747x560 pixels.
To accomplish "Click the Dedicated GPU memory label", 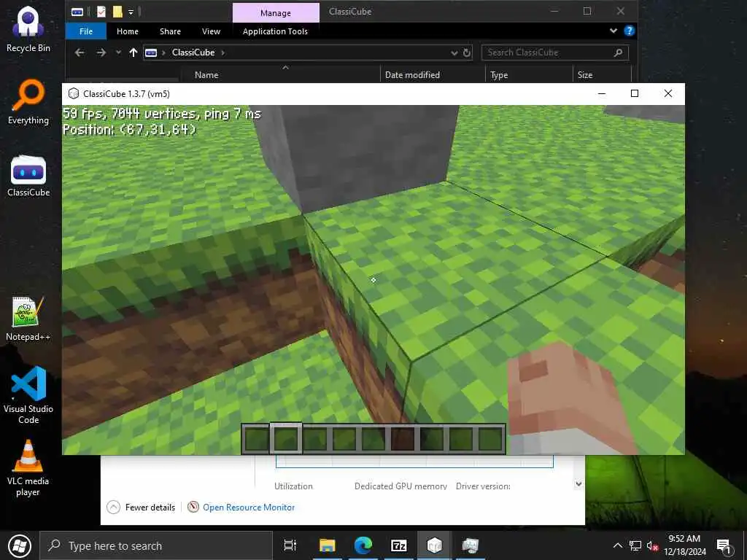I will click(400, 486).
